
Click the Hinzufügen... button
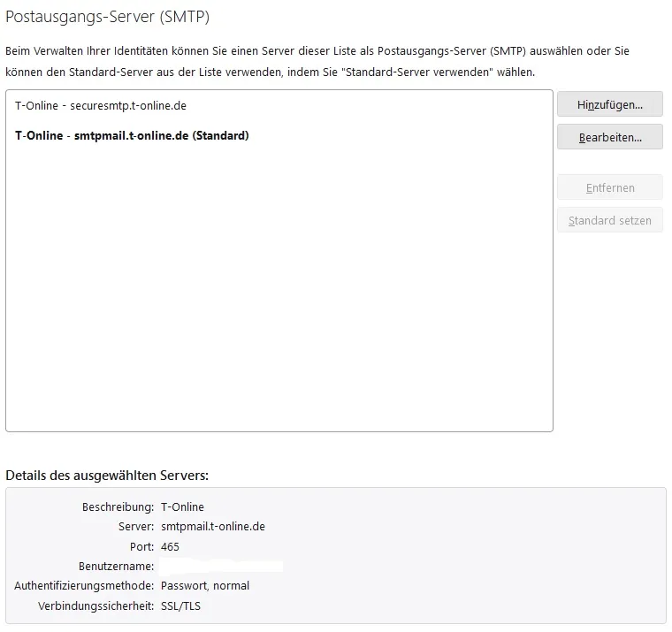click(x=609, y=104)
